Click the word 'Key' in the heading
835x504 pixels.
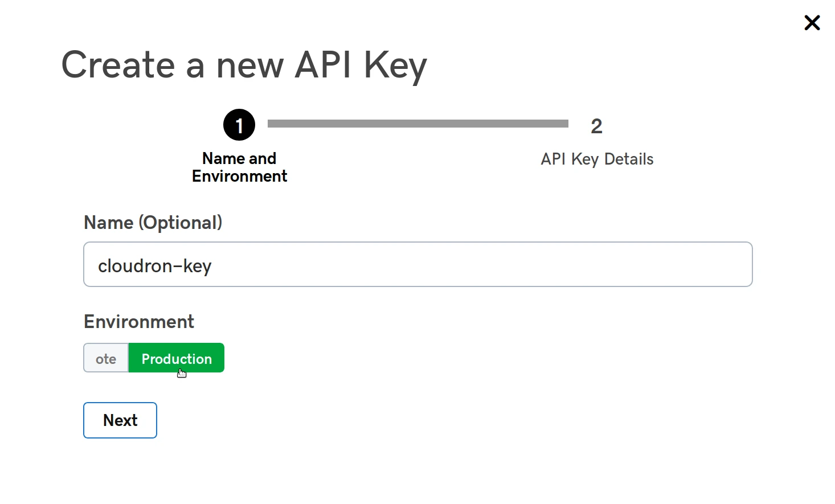tap(395, 65)
